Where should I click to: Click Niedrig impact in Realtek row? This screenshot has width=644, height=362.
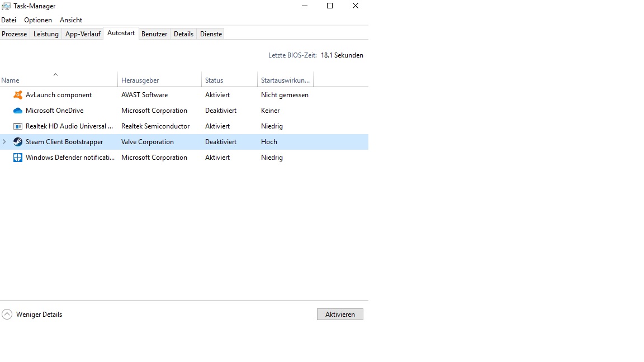coord(272,126)
